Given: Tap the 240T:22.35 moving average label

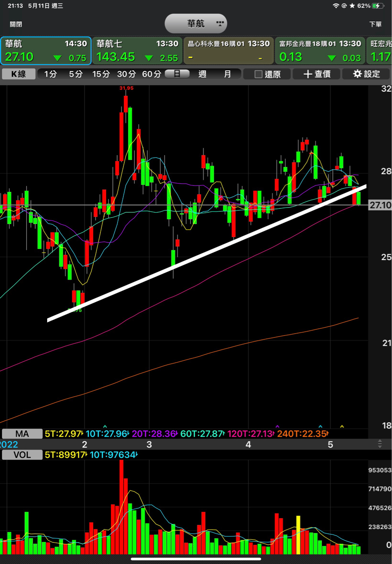Looking at the screenshot, I should pyautogui.click(x=302, y=434).
